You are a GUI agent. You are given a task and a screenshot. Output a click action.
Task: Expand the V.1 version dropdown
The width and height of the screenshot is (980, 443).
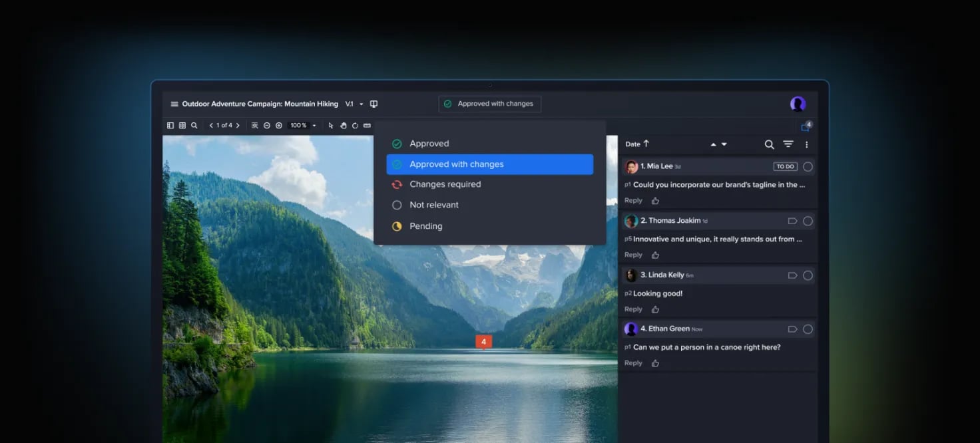[x=362, y=104]
